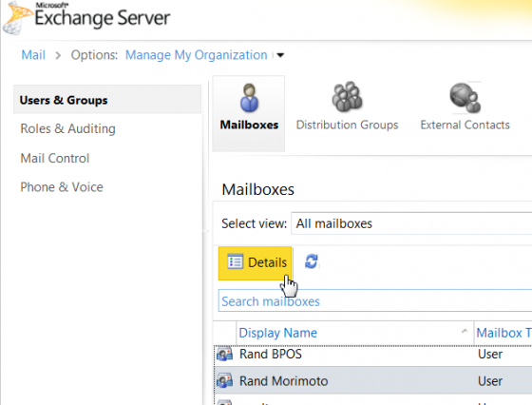Focus the Search mailboxes field

(375, 301)
